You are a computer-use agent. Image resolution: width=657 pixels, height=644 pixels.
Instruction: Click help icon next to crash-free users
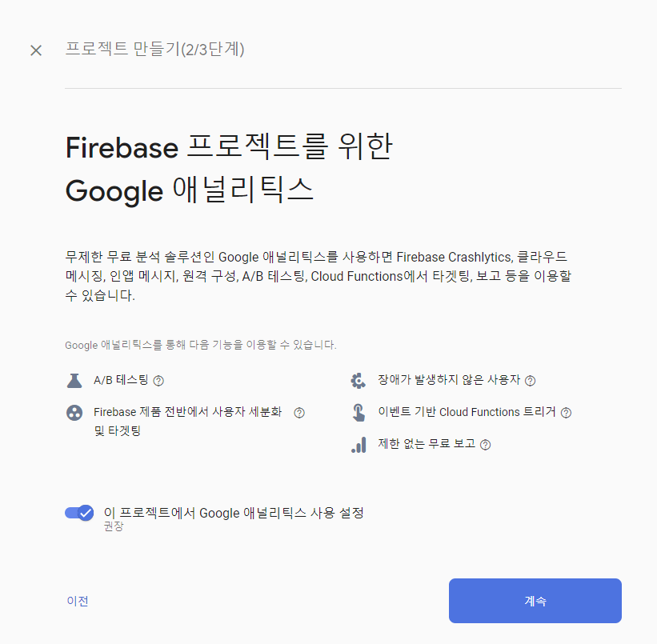(x=531, y=381)
